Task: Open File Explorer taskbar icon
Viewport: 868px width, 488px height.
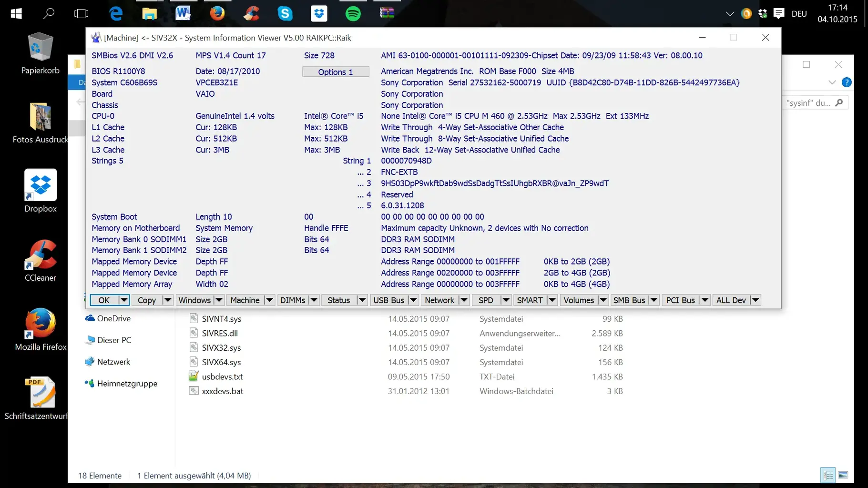Action: 150,13
